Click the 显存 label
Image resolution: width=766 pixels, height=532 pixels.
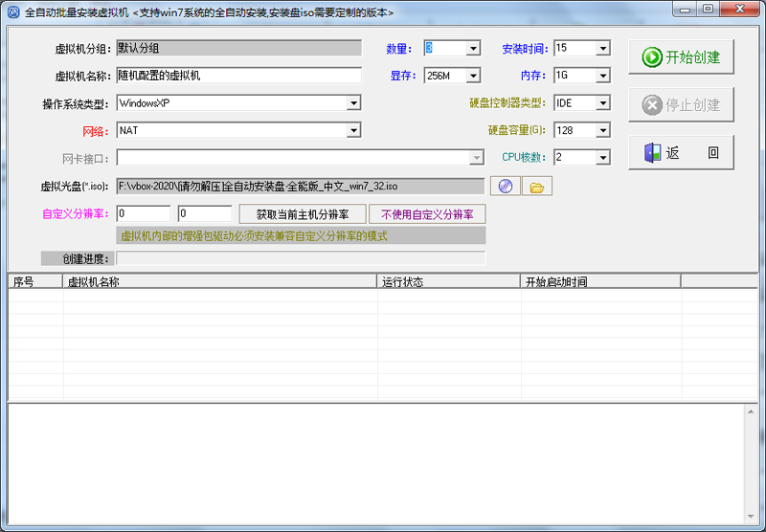coord(402,76)
